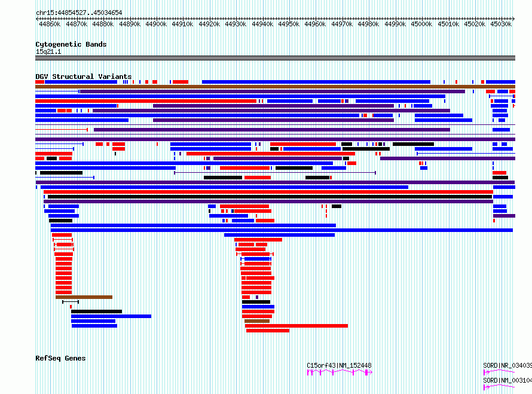The image size is (532, 394).
Task: Click the 45020k ruler label
Action: [475, 24]
